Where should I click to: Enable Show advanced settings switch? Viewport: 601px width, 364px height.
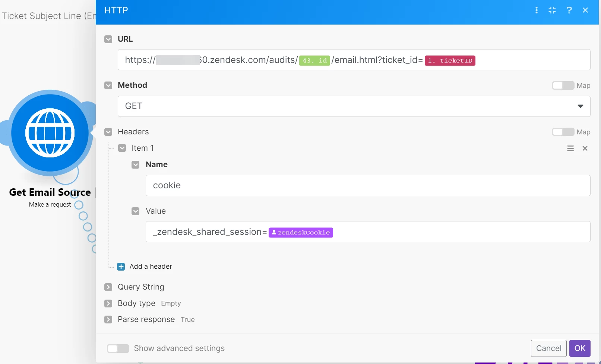pos(118,348)
